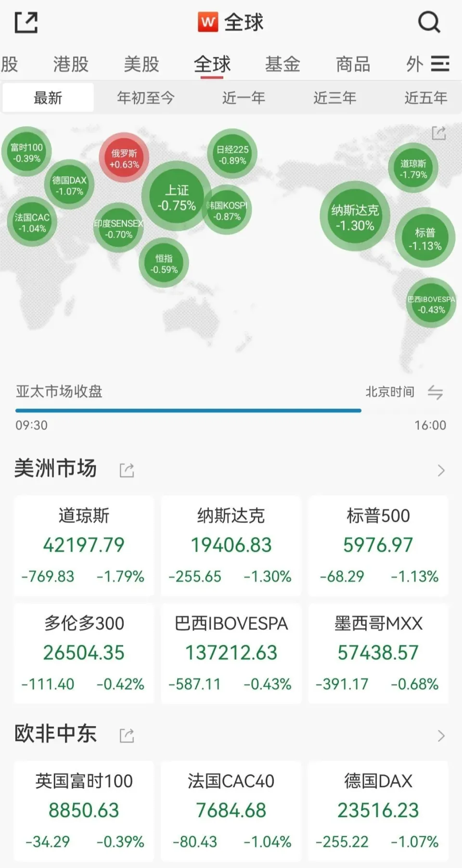This screenshot has width=462, height=868.
Task: Open the 纳斯达克 19406.83 index card
Action: pos(231,546)
